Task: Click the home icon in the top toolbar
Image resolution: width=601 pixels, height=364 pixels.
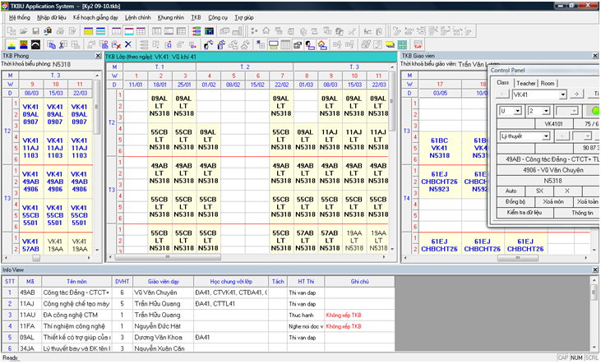Action: pos(266,30)
